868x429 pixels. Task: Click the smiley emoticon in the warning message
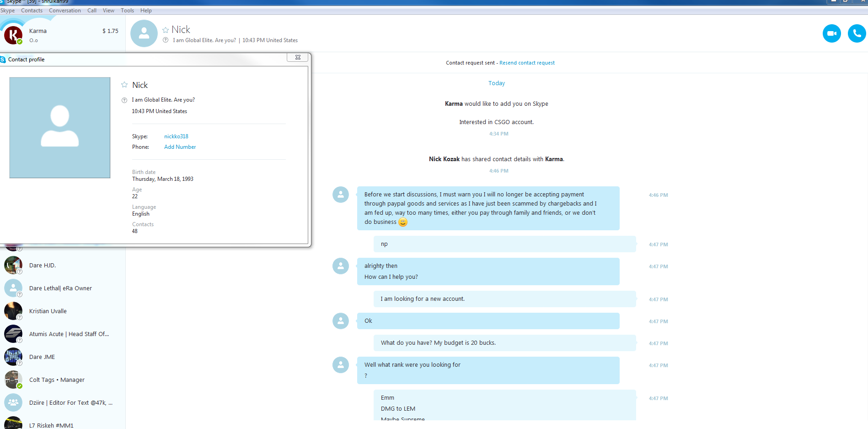[403, 222]
